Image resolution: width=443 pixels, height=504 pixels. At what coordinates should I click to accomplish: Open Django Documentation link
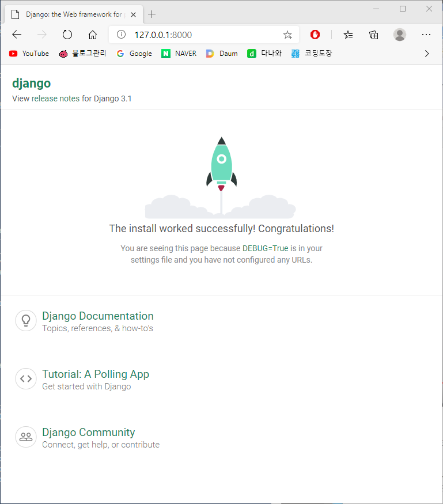click(98, 316)
